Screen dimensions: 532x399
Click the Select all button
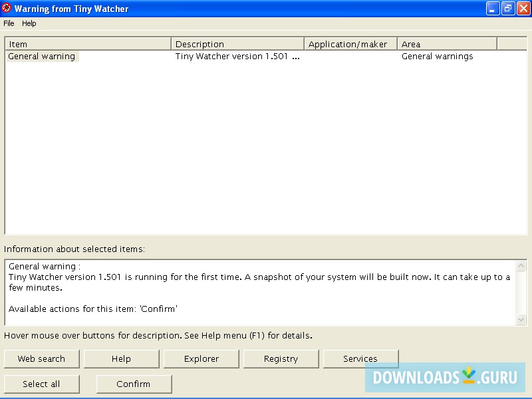(42, 384)
